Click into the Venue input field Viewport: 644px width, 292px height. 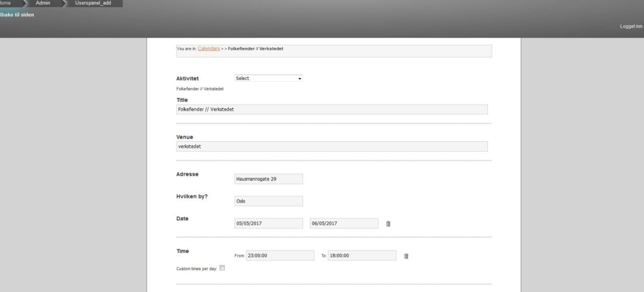coord(331,146)
